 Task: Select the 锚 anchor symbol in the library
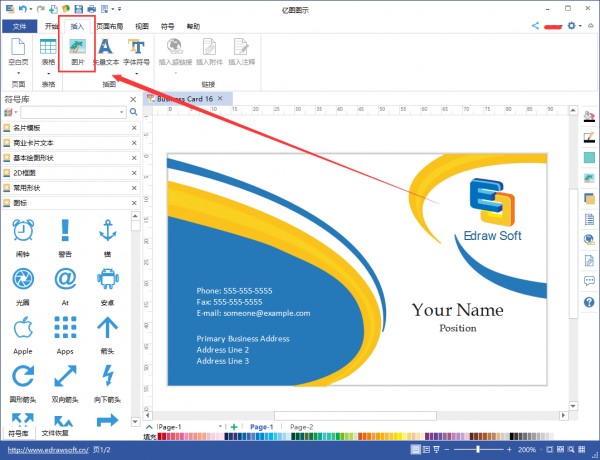[107, 235]
